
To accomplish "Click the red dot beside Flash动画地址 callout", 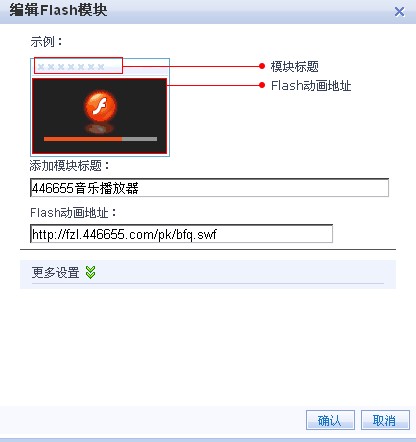I will pos(262,85).
